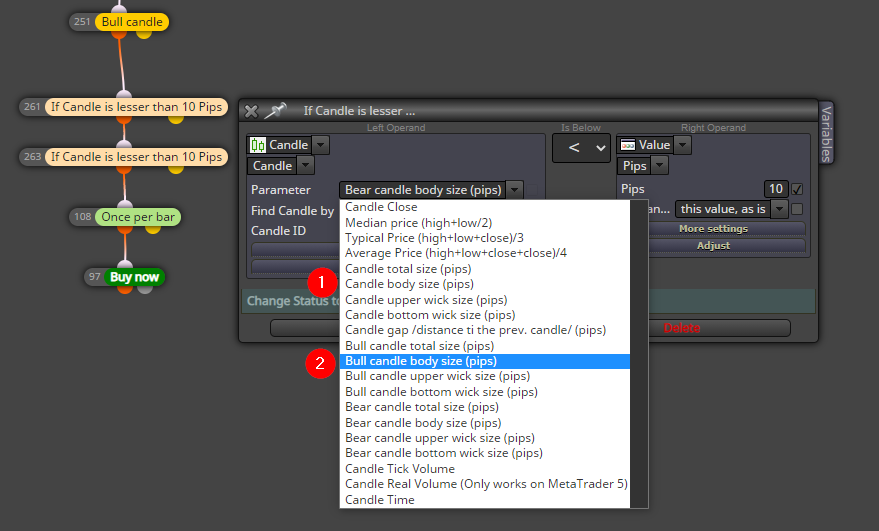The image size is (879, 531).
Task: Click yellow output connector under node 261
Action: tap(176, 118)
